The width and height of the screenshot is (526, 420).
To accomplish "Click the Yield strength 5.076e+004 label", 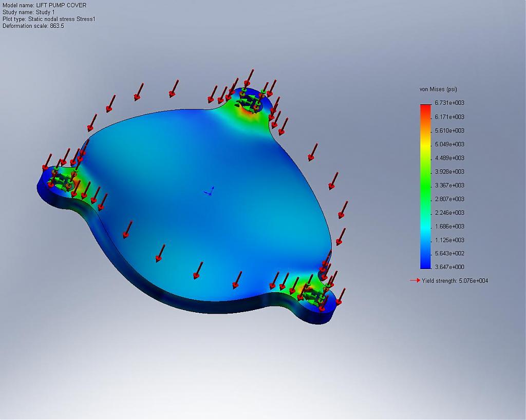I will [x=455, y=281].
